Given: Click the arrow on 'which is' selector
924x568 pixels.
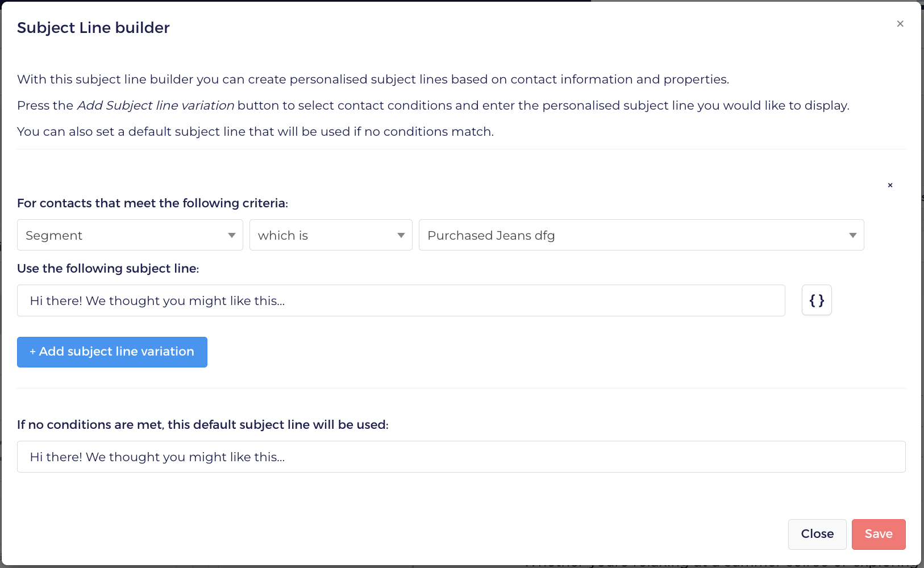Looking at the screenshot, I should [x=401, y=236].
